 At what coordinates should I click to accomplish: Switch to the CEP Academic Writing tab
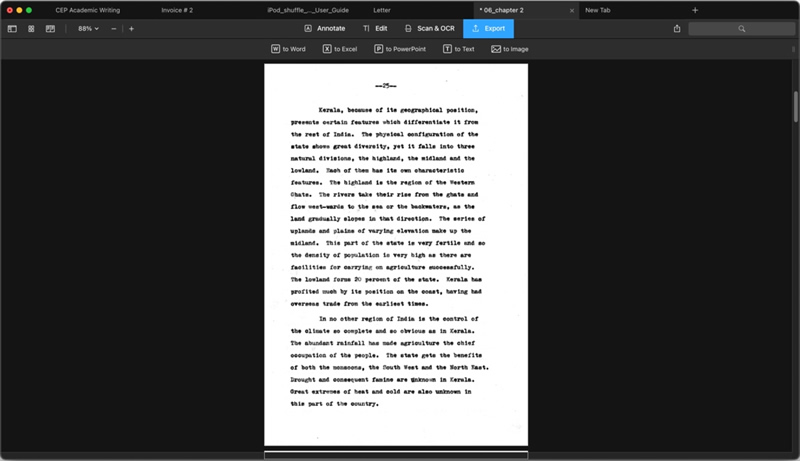coord(87,10)
